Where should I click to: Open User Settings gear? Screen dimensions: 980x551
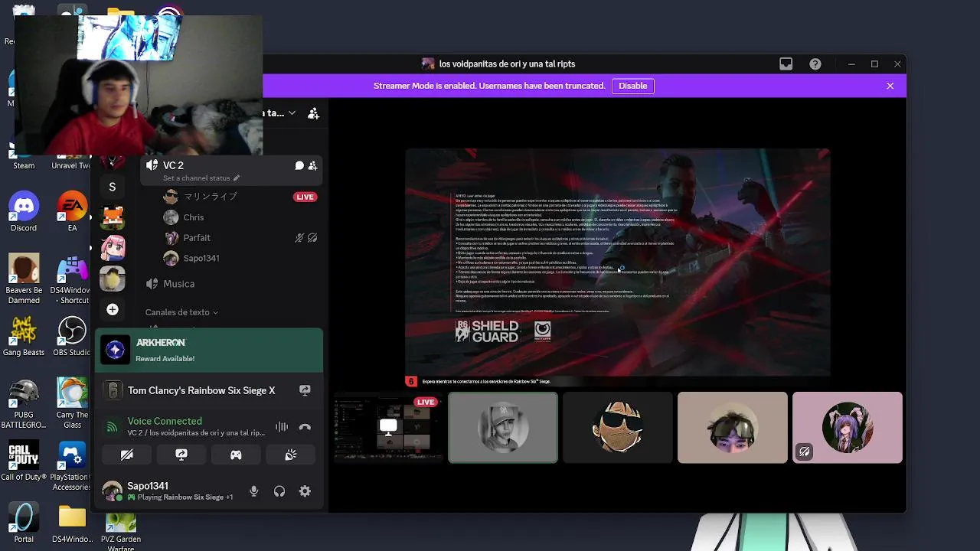click(x=305, y=491)
